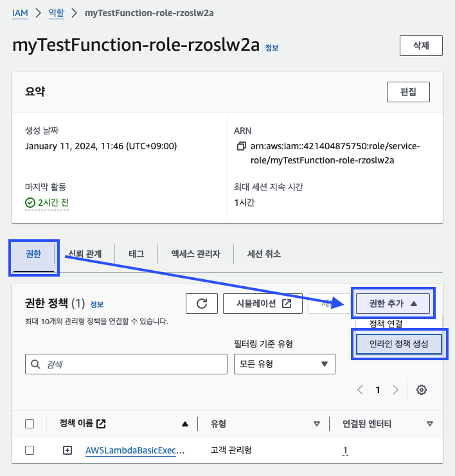Click the 삭제 button

coord(421,46)
